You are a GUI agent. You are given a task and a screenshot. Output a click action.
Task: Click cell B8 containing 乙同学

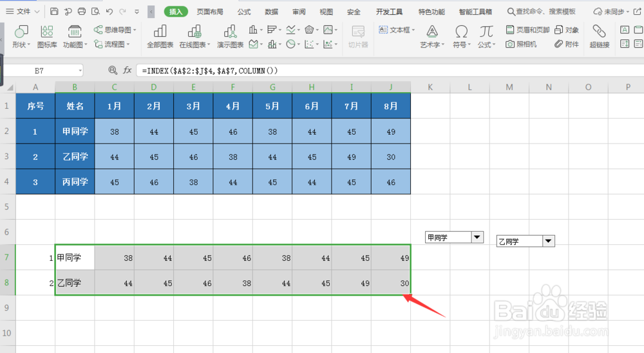tap(75, 283)
